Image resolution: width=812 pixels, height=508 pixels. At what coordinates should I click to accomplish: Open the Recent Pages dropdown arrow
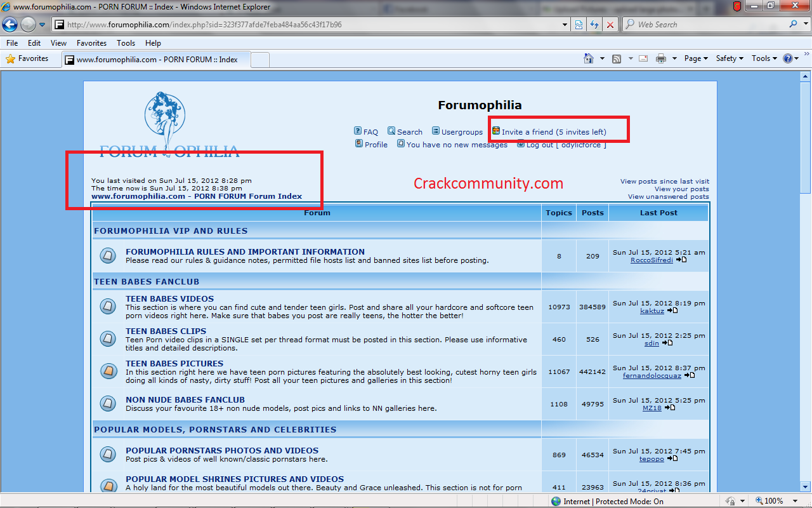click(43, 25)
